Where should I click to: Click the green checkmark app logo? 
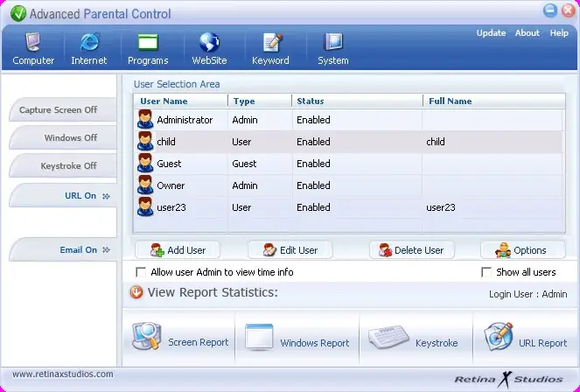click(18, 14)
